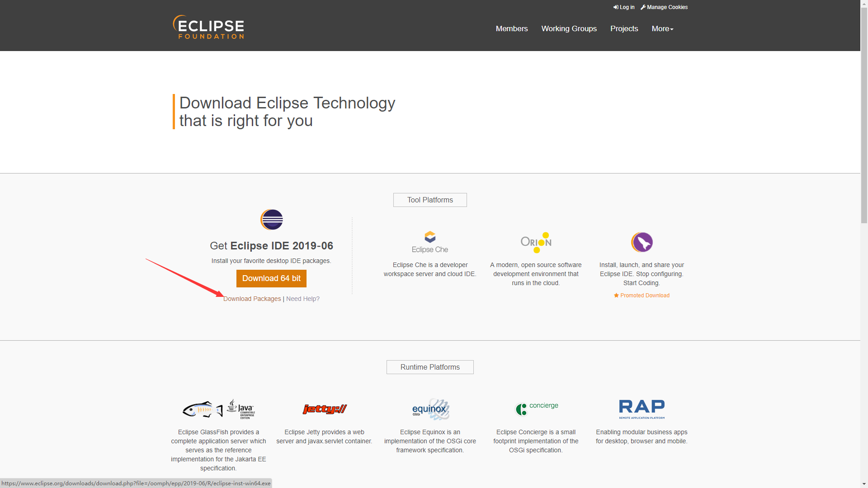Click the Need Help? link
Screen dimensions: 868x488
[x=302, y=299]
